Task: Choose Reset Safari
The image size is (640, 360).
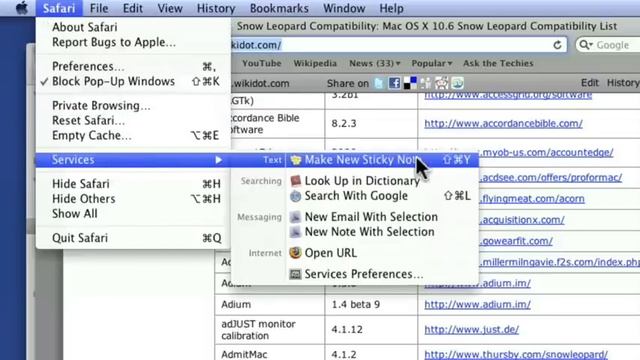Action: point(133,120)
